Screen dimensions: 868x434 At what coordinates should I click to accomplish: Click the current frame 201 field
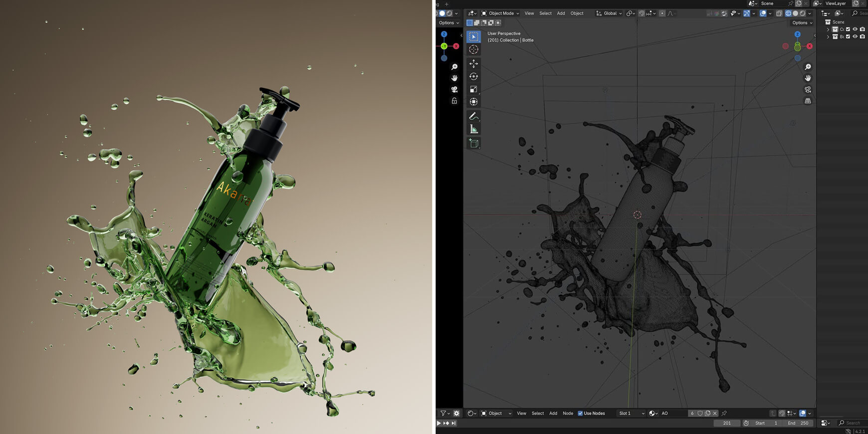[x=727, y=423]
